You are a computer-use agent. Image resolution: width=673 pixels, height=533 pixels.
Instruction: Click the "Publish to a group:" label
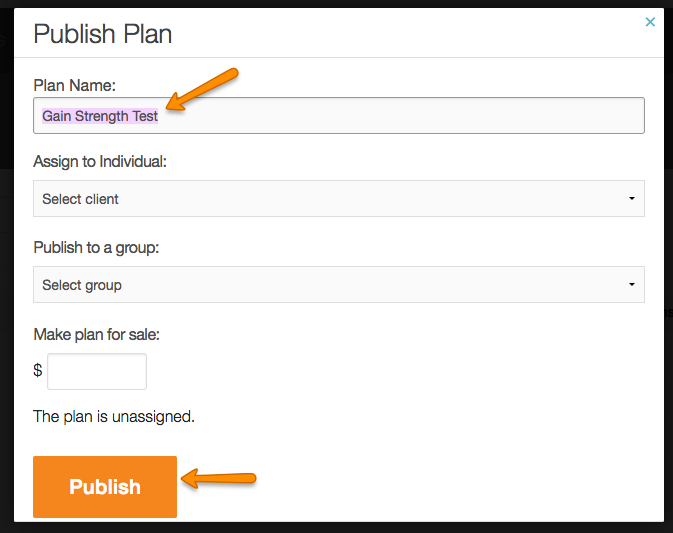95,247
